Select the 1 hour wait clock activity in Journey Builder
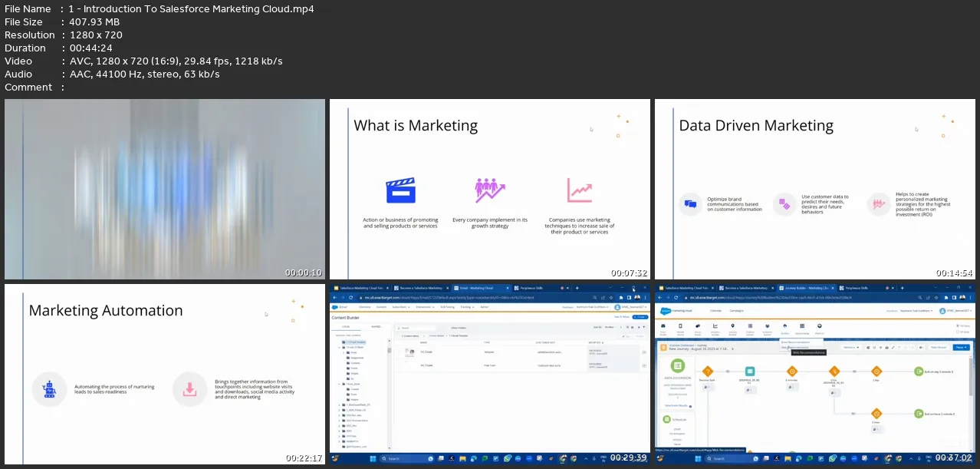Screen dimensions: 980x469 pos(876,414)
